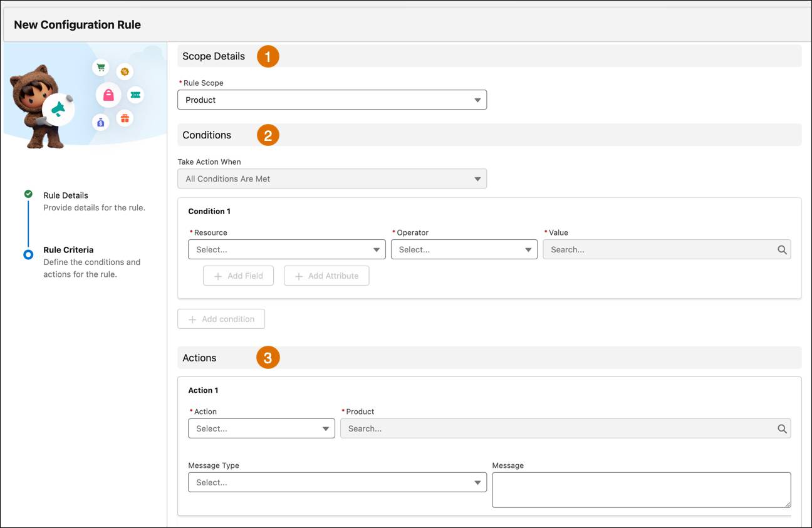Screen dimensions: 812x528
Task: Click the red gift box icon
Action: (125, 118)
